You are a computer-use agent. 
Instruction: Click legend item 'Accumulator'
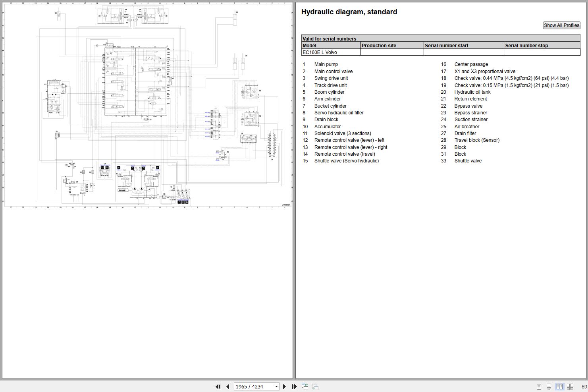coord(328,127)
